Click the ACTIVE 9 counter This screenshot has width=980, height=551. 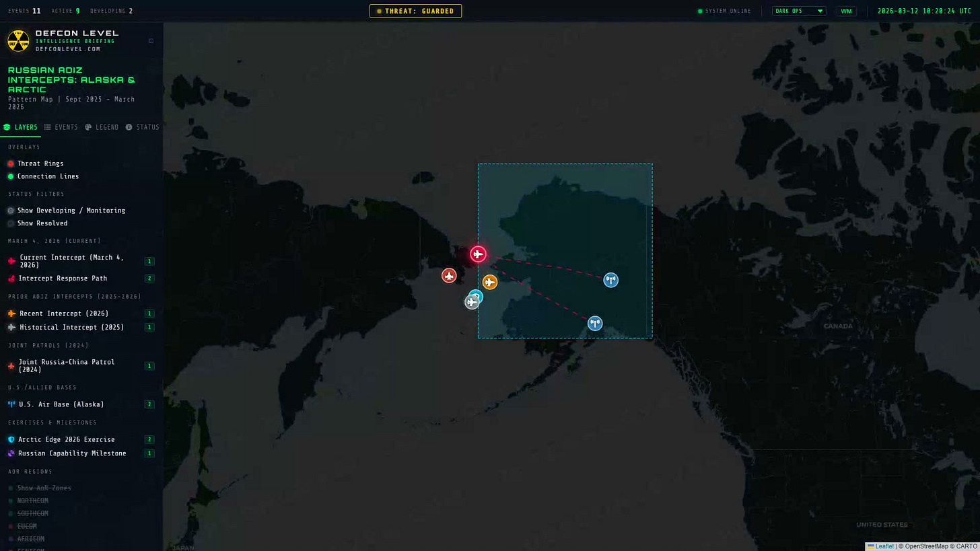[65, 11]
